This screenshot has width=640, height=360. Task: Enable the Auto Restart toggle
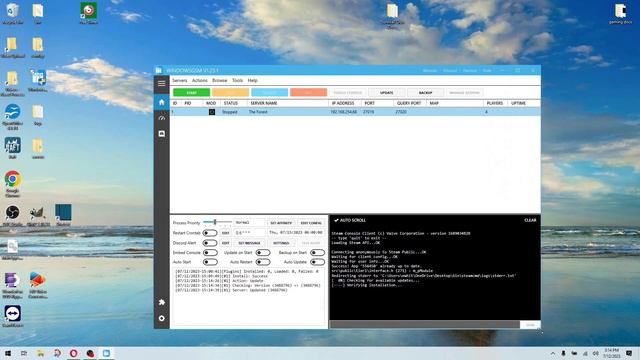(263, 262)
